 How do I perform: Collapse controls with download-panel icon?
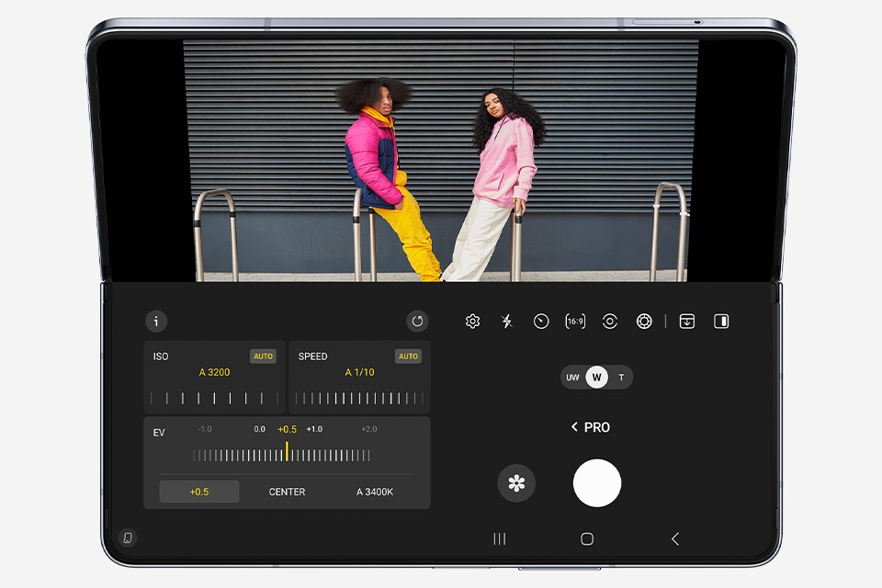pos(686,322)
